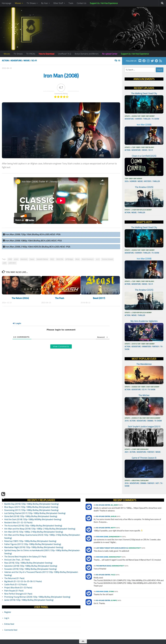
Task: Visit the Instagram icon under Follow Us
Action: coord(148,61)
